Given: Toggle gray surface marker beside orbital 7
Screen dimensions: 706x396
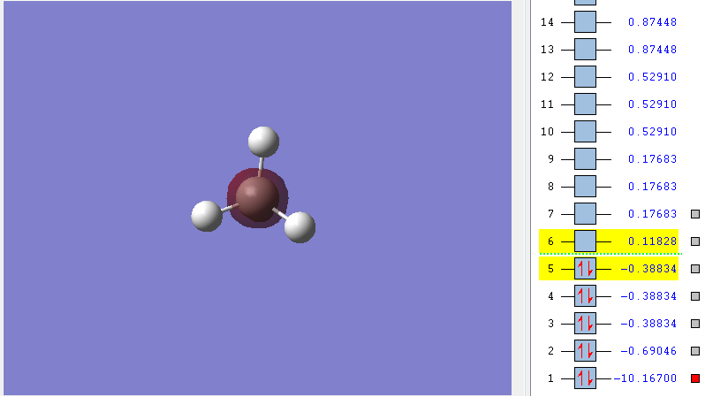Looking at the screenshot, I should pyautogui.click(x=695, y=214).
